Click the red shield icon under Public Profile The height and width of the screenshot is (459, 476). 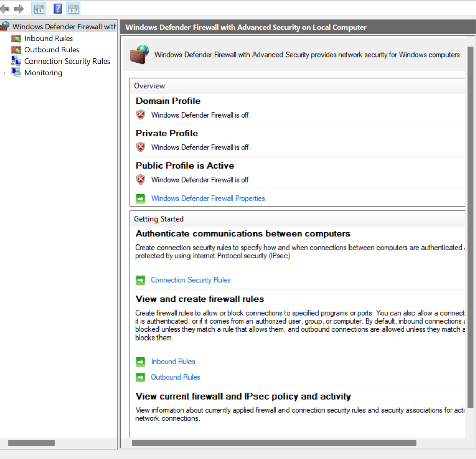141,179
